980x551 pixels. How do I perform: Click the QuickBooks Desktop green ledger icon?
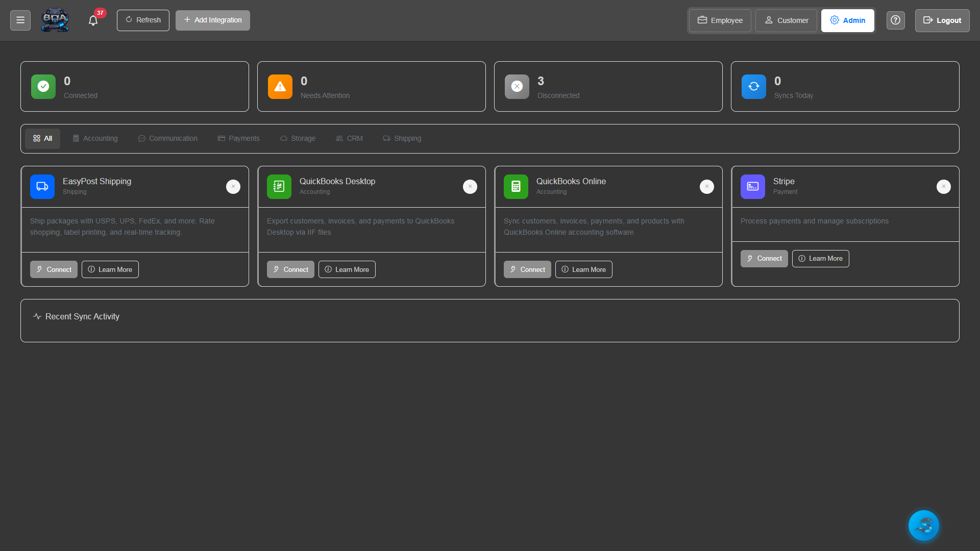279,186
